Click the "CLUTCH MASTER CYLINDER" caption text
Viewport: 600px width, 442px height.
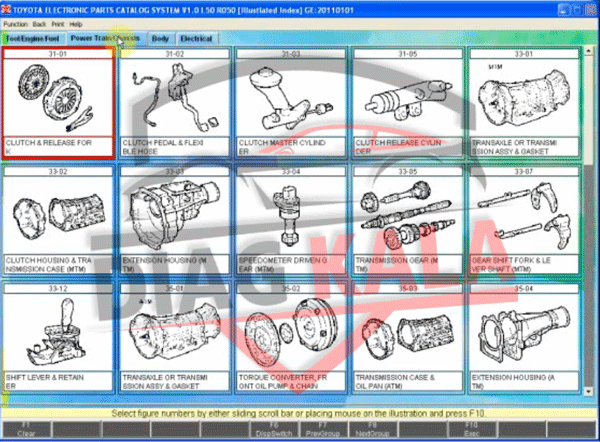tap(282, 147)
